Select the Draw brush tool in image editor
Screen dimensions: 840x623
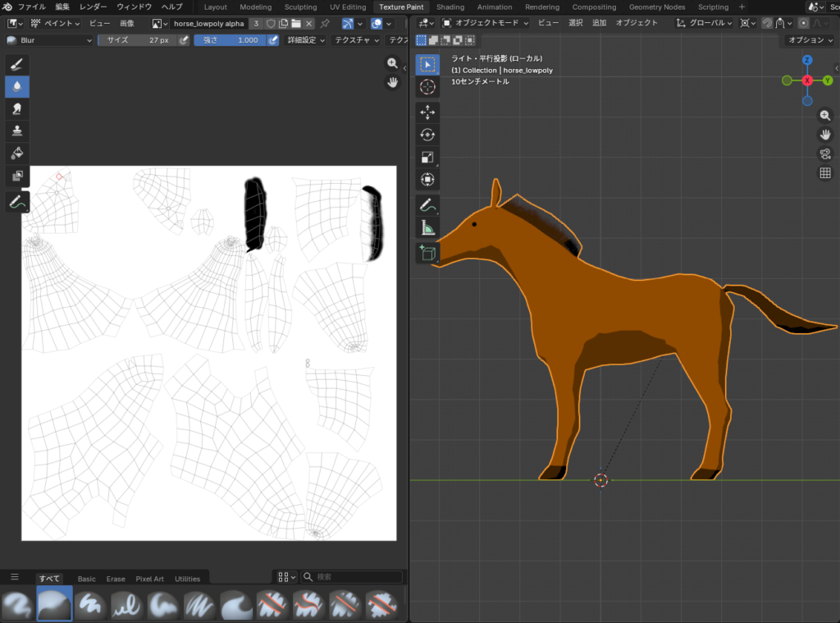click(17, 65)
